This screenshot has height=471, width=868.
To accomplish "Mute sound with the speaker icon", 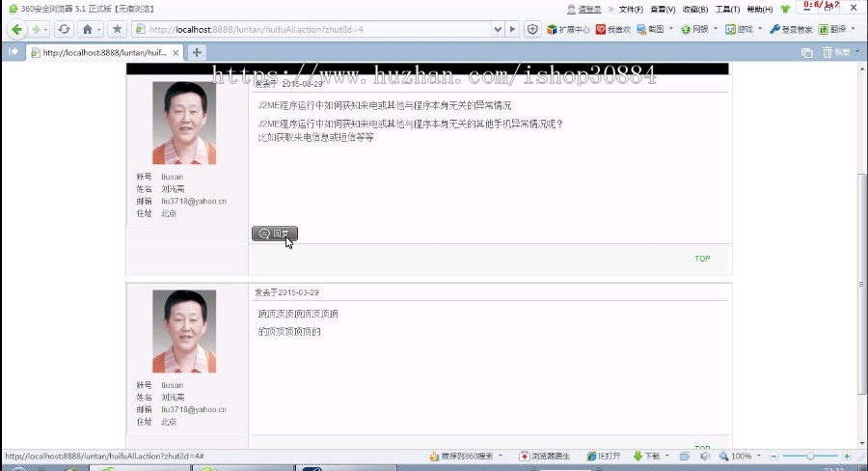I will 705,456.
